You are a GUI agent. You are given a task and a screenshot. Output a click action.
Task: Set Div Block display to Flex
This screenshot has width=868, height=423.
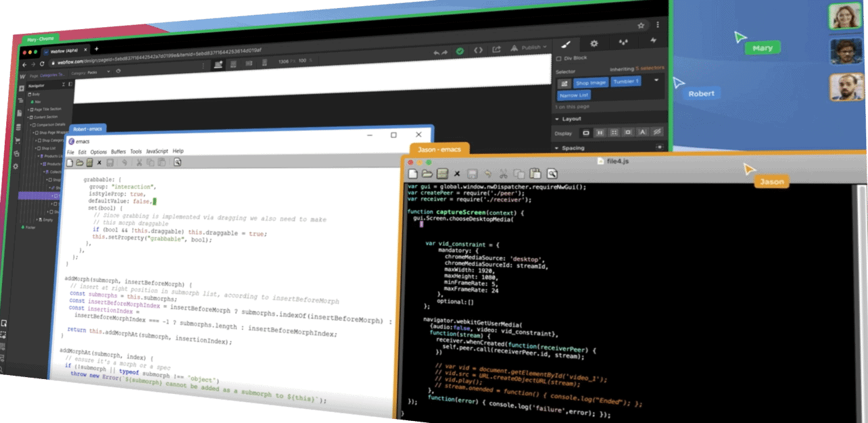tap(601, 132)
